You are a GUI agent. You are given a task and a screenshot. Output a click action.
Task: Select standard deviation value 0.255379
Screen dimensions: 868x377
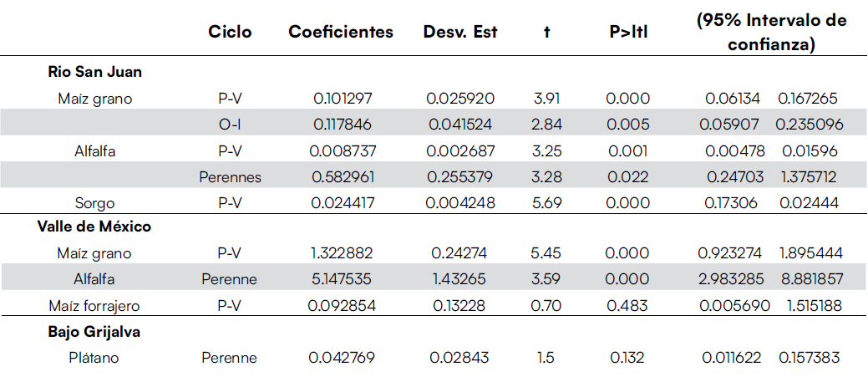462,176
